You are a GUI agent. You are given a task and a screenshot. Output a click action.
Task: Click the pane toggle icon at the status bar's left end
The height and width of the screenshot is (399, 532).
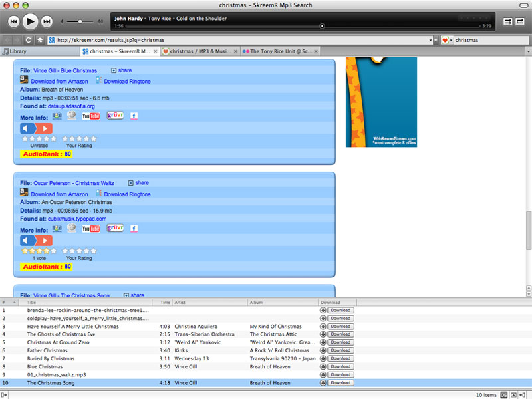(4, 395)
